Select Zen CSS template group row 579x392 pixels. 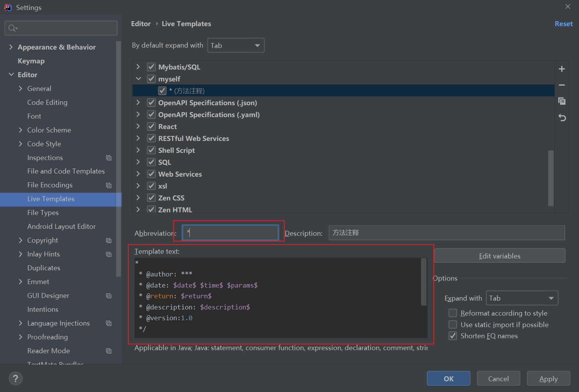click(343, 198)
